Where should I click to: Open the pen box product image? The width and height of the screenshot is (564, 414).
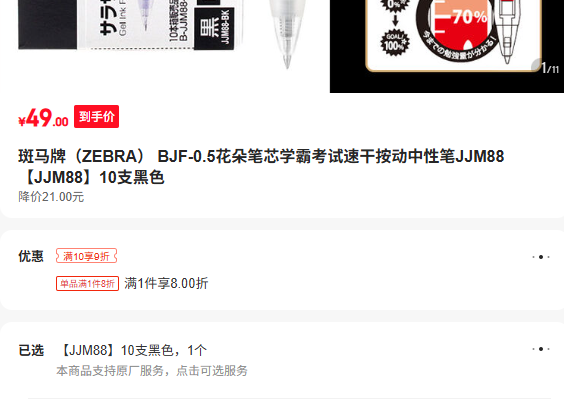point(127,24)
